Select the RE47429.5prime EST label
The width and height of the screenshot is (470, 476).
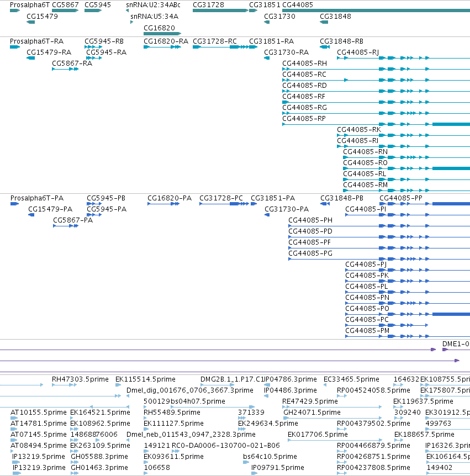(310, 401)
